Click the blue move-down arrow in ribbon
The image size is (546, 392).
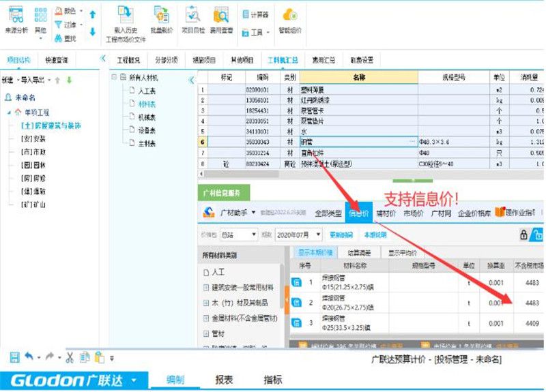[x=93, y=31]
